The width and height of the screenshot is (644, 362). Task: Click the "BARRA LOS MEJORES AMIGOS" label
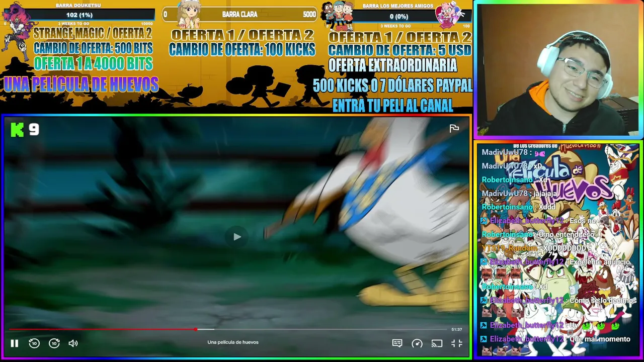398,6
